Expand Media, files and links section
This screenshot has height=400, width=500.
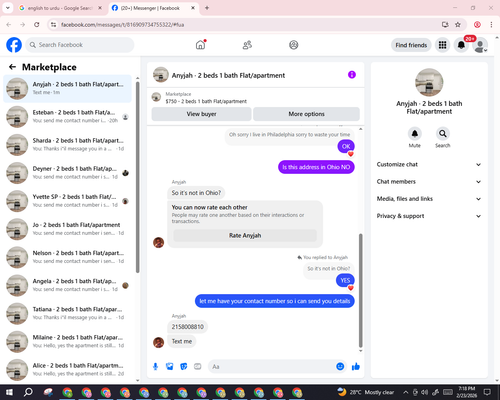point(429,199)
